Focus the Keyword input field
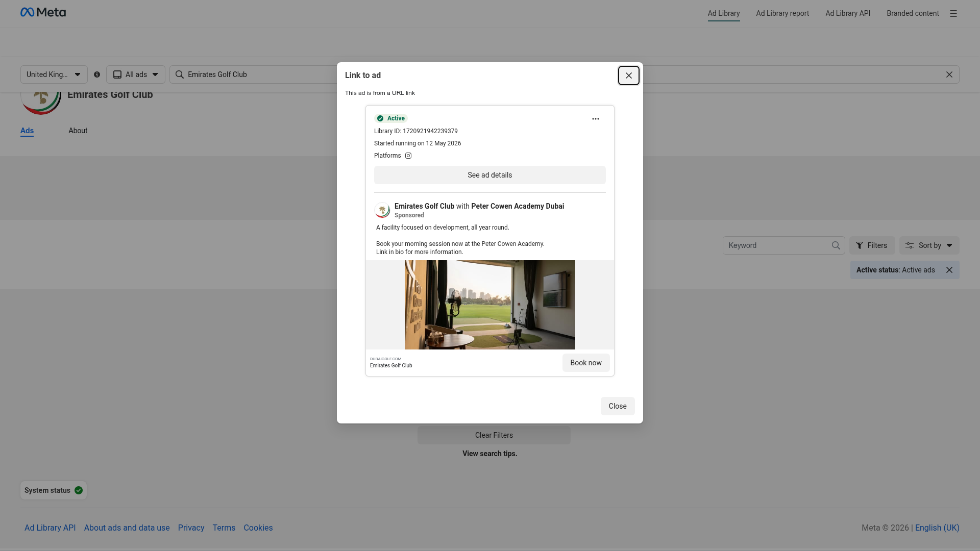The height and width of the screenshot is (551, 980). [778, 245]
